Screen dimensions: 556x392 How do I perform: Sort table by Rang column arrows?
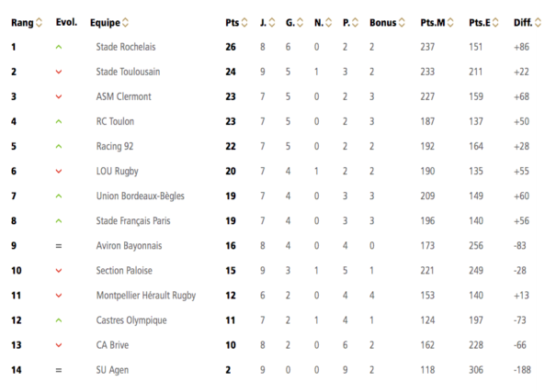pos(39,23)
